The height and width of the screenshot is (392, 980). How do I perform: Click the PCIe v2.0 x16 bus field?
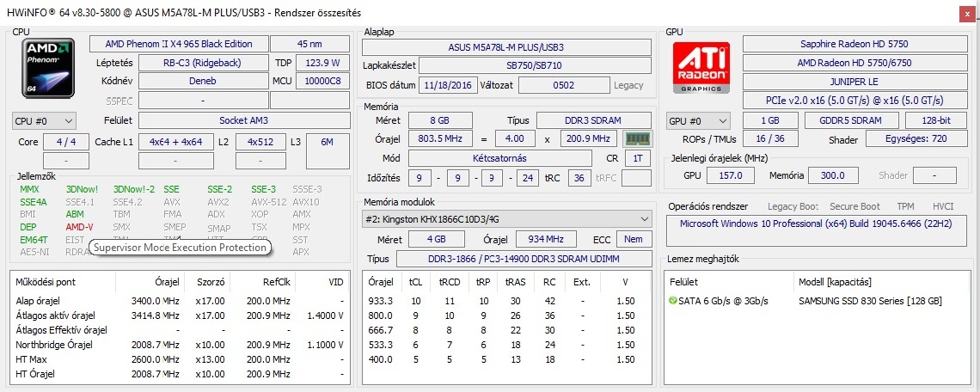coord(854,100)
